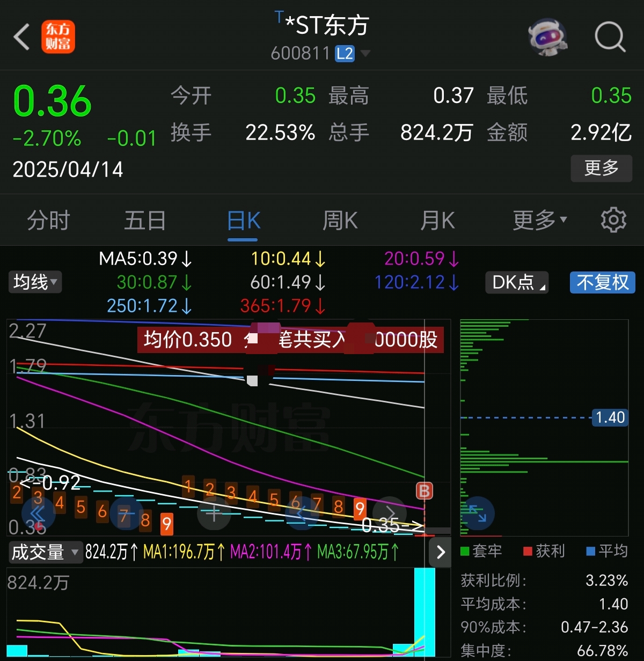This screenshot has height=661, width=644.
Task: Tap the 20:0.59 moving average value
Action: pyautogui.click(x=422, y=259)
